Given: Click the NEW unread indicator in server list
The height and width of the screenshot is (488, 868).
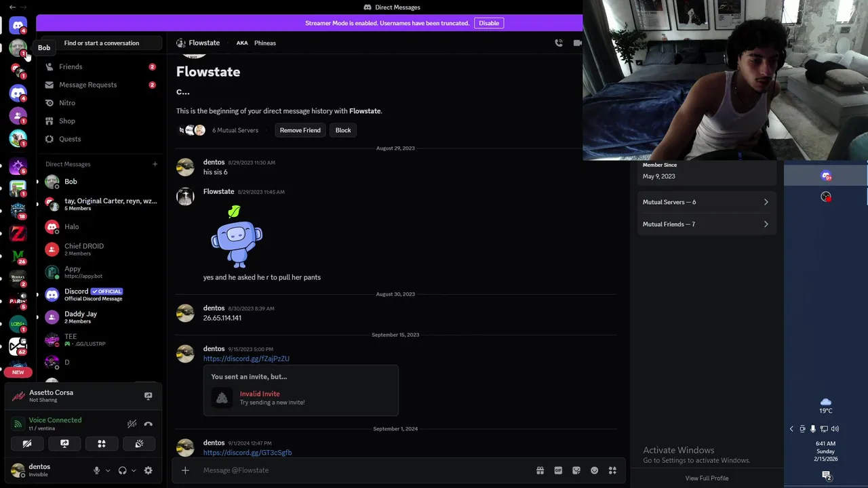Looking at the screenshot, I should pyautogui.click(x=18, y=372).
